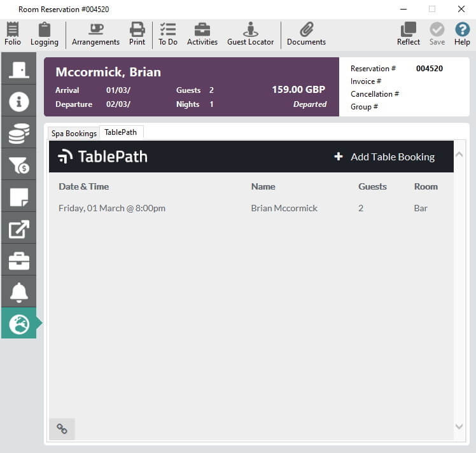Click reservation number 004520

point(430,69)
